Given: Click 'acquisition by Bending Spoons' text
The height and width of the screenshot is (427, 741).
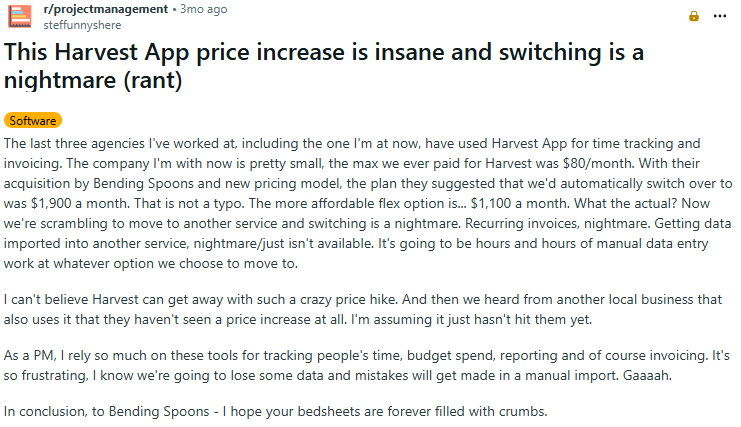Looking at the screenshot, I should 99,183.
